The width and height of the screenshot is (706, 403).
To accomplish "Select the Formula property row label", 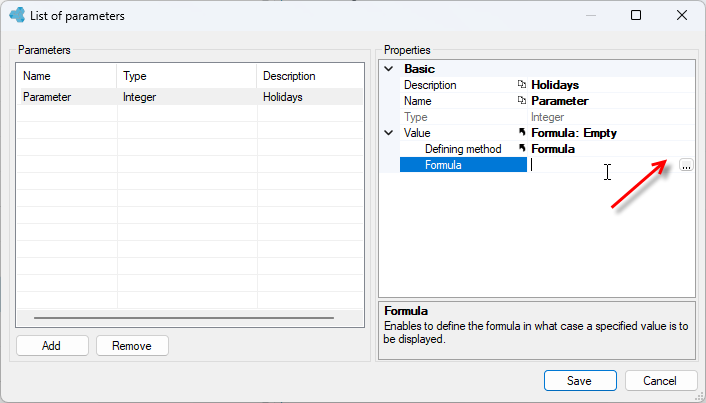I will (463, 165).
